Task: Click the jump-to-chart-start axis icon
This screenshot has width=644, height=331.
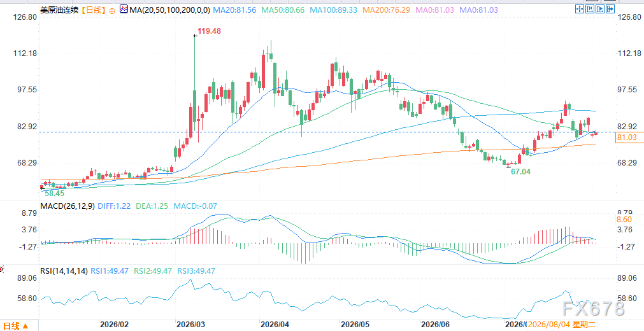Action: pyautogui.click(x=590, y=9)
